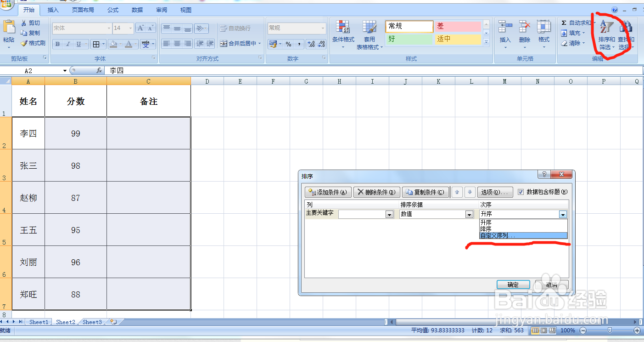This screenshot has height=342, width=644.
Task: Open Sort & Filter (排序和筛选) menu
Action: (607, 34)
